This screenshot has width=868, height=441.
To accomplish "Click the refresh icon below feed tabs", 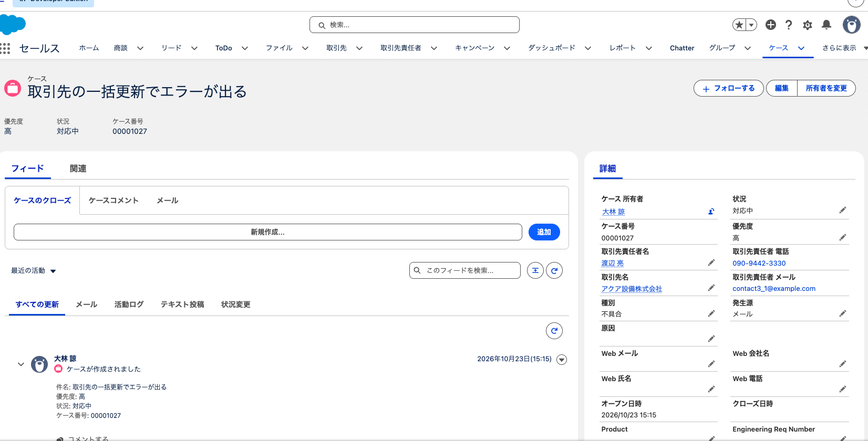I will (554, 331).
